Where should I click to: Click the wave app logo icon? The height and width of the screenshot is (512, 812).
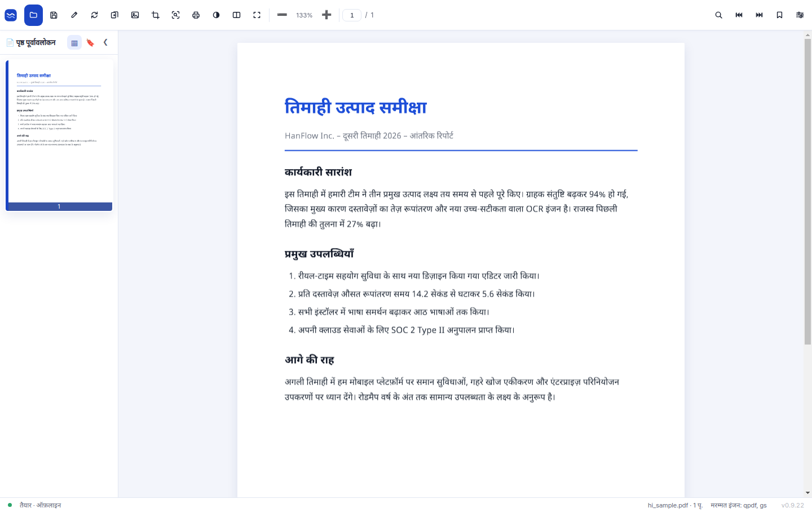tap(11, 15)
